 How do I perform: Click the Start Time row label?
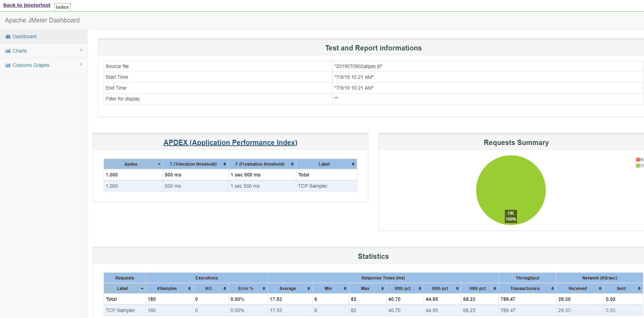[117, 77]
